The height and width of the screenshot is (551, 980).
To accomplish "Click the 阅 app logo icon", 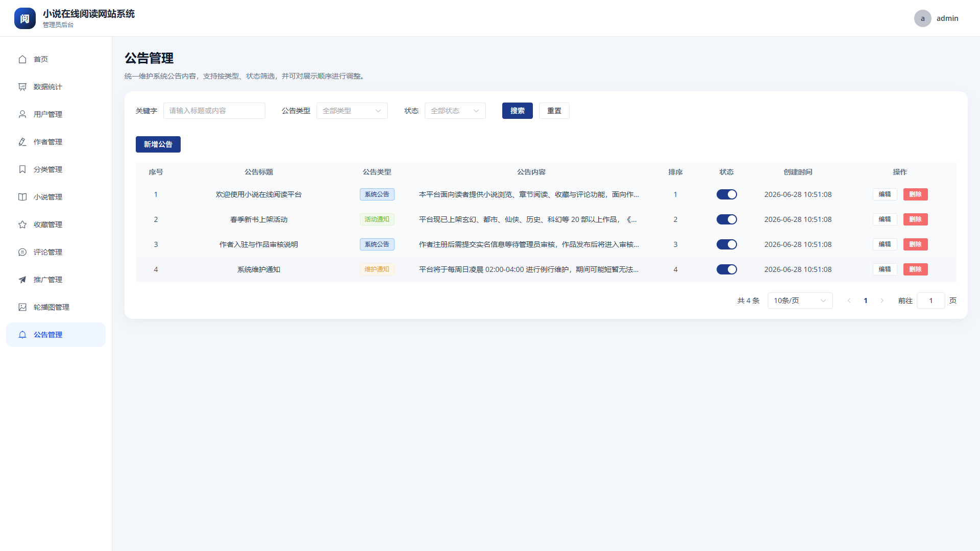I will 25,18.
